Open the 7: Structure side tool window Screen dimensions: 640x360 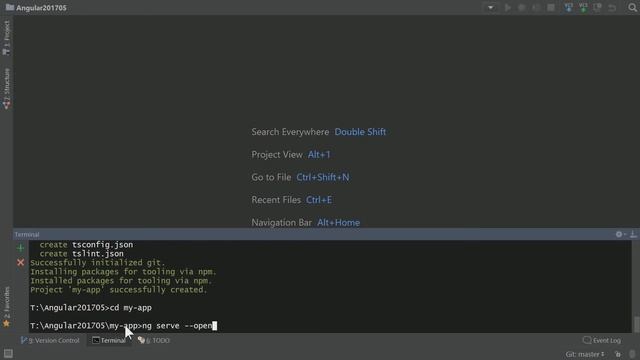(6, 89)
